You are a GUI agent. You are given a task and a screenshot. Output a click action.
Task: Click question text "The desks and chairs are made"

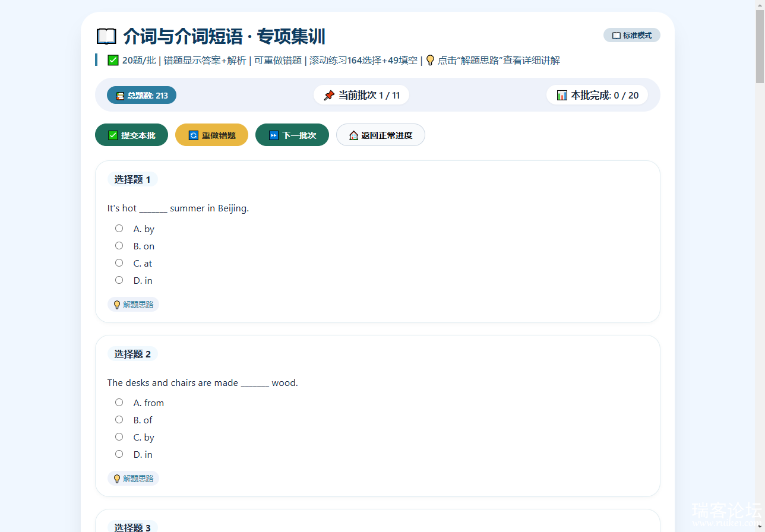(173, 383)
